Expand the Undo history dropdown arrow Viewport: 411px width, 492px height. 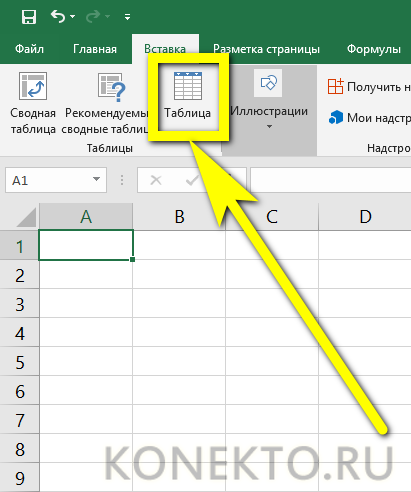coord(73,16)
